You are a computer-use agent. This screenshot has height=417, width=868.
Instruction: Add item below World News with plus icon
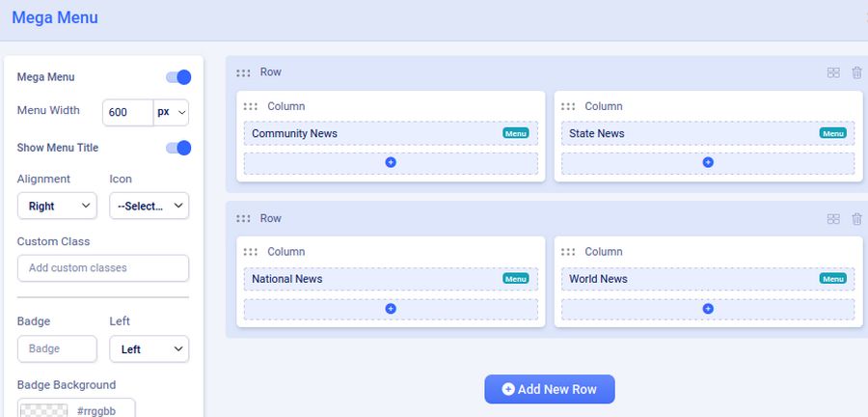708,309
